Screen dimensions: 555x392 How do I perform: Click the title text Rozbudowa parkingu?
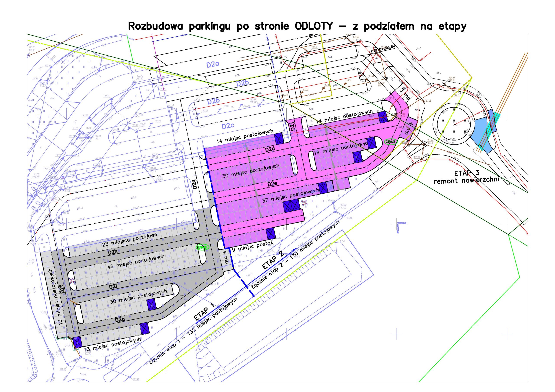tap(179, 26)
